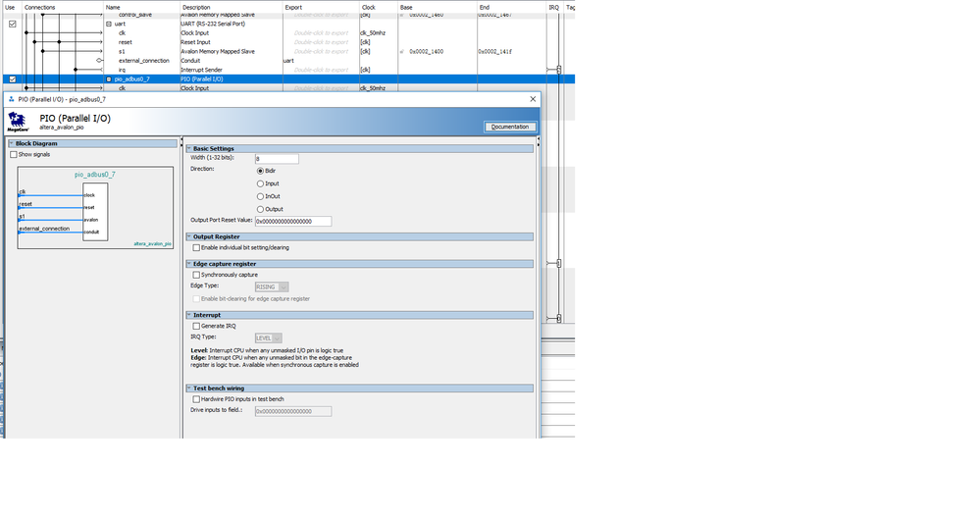
Task: Click 'UART (RS-232 Serial Port)' description
Action: click(x=213, y=24)
